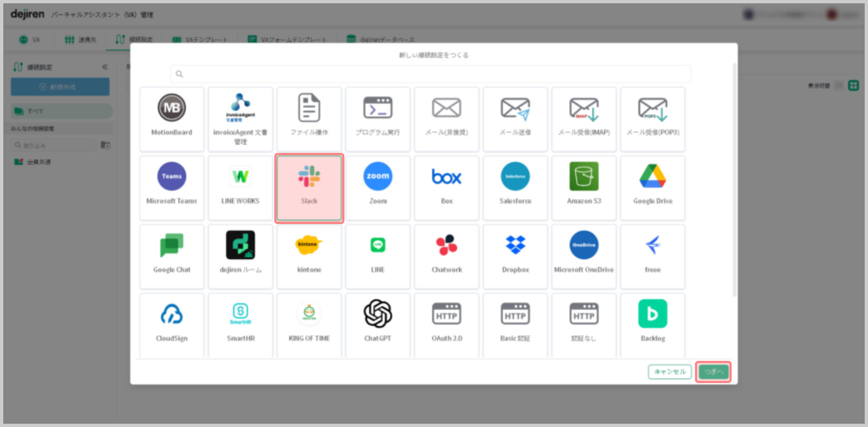Open the VAフォームテンプレート tab
This screenshot has height=427, width=868.
coord(287,40)
